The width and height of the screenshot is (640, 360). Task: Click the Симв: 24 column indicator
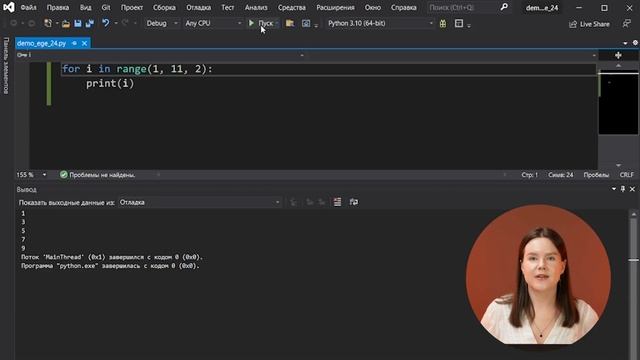tap(560, 175)
